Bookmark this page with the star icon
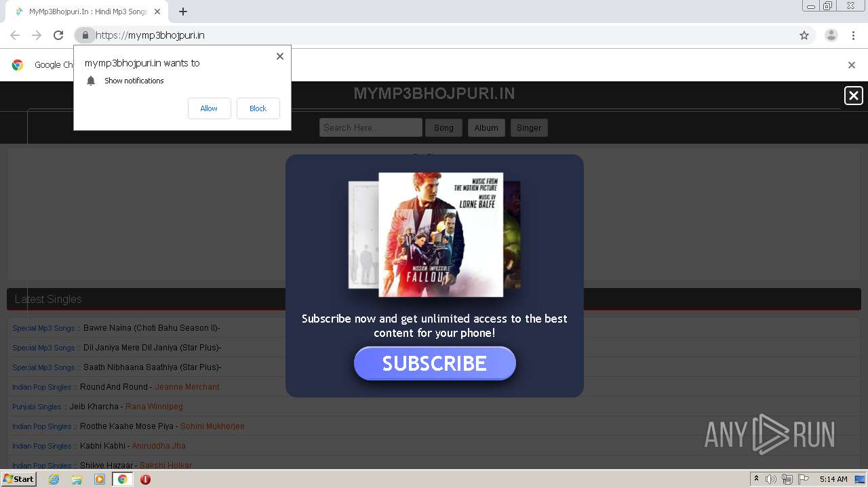Image resolution: width=868 pixels, height=488 pixels. pyautogui.click(x=804, y=35)
